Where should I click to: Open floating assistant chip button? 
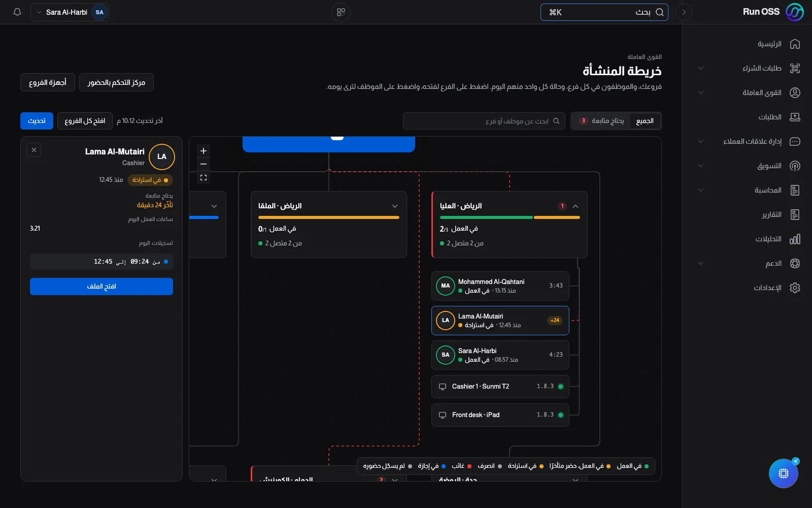click(x=784, y=473)
